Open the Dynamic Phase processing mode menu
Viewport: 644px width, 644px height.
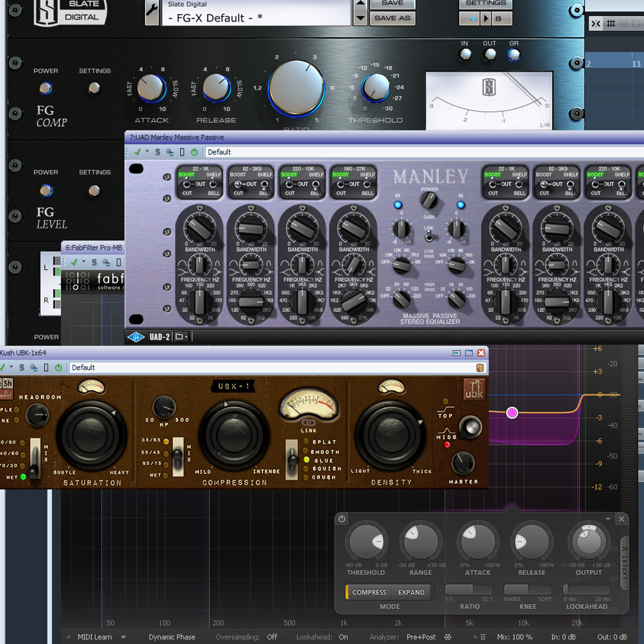172,637
